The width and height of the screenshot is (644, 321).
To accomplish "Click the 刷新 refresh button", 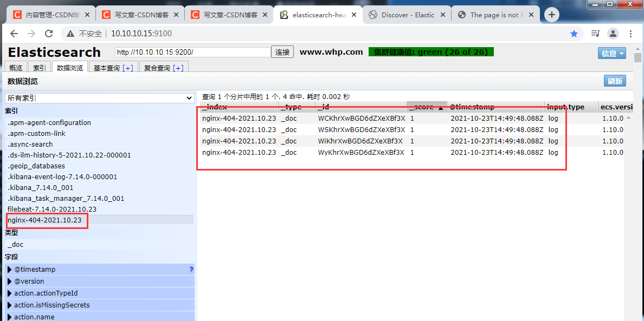I will [615, 81].
